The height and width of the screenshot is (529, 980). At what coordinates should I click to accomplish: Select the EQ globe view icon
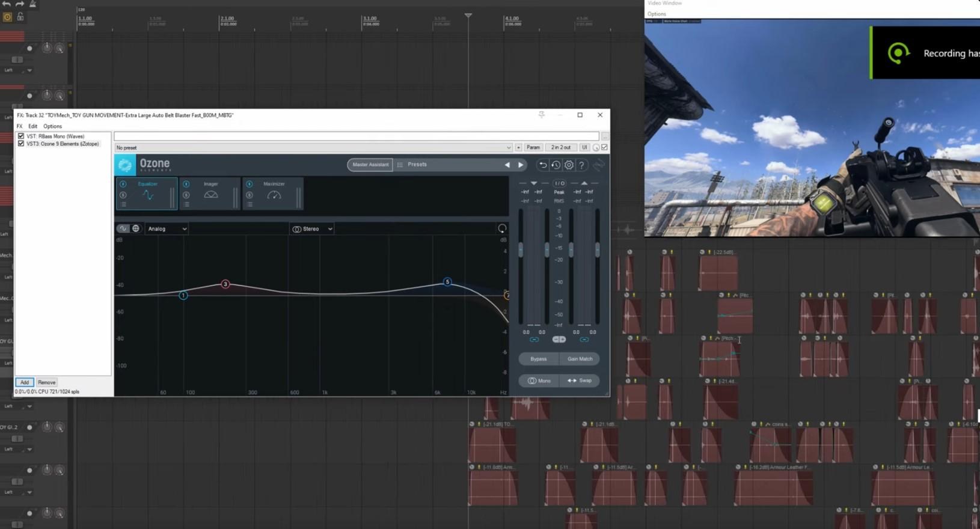(x=136, y=228)
